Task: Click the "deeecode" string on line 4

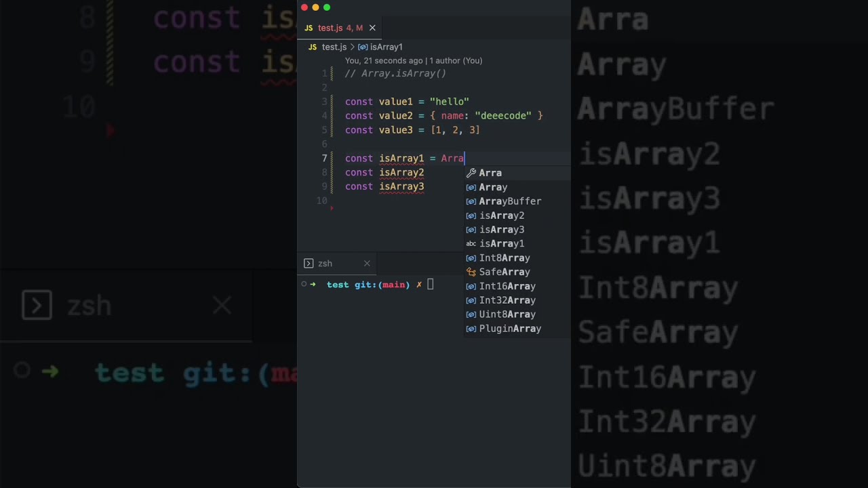Action: [503, 116]
